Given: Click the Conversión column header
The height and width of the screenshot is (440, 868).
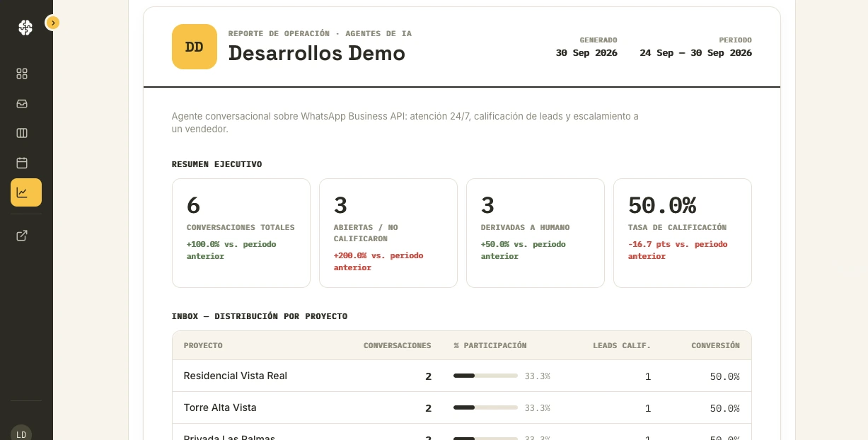Looking at the screenshot, I should tap(716, 345).
